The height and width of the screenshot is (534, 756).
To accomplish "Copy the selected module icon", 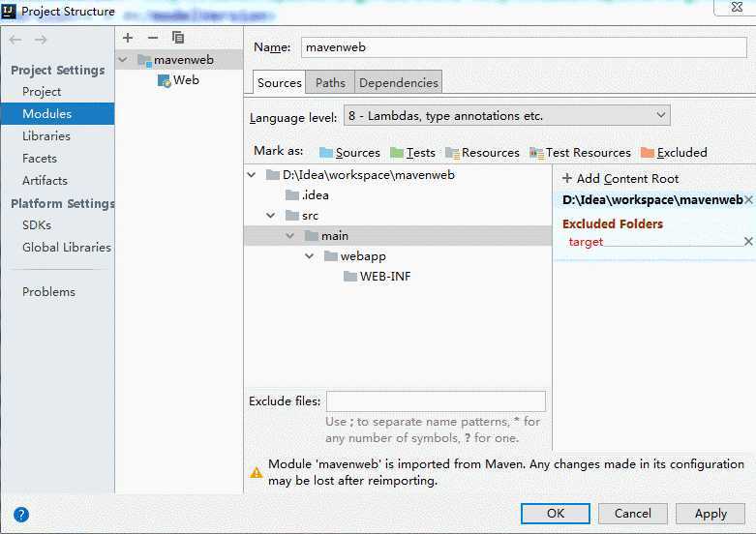I will click(178, 37).
